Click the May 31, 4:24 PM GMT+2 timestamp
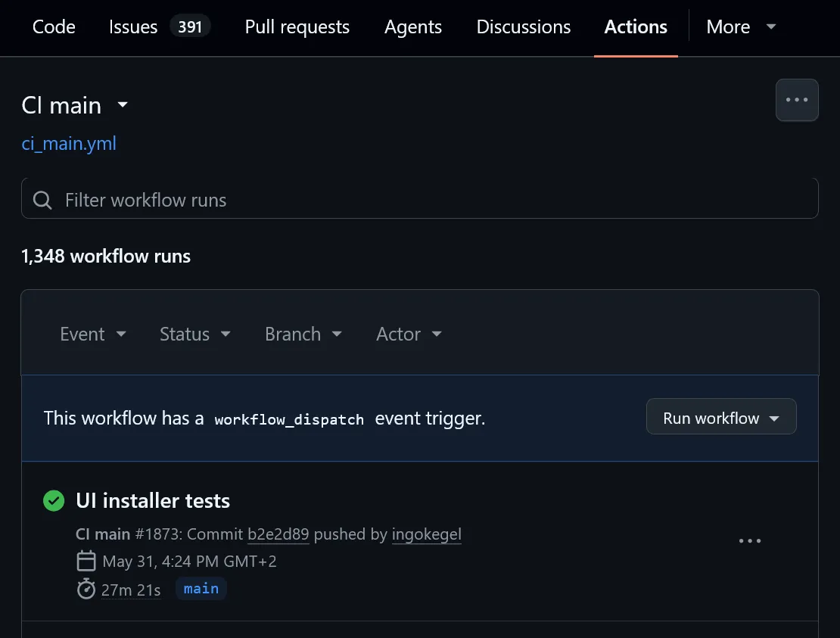The width and height of the screenshot is (840, 638). [189, 561]
